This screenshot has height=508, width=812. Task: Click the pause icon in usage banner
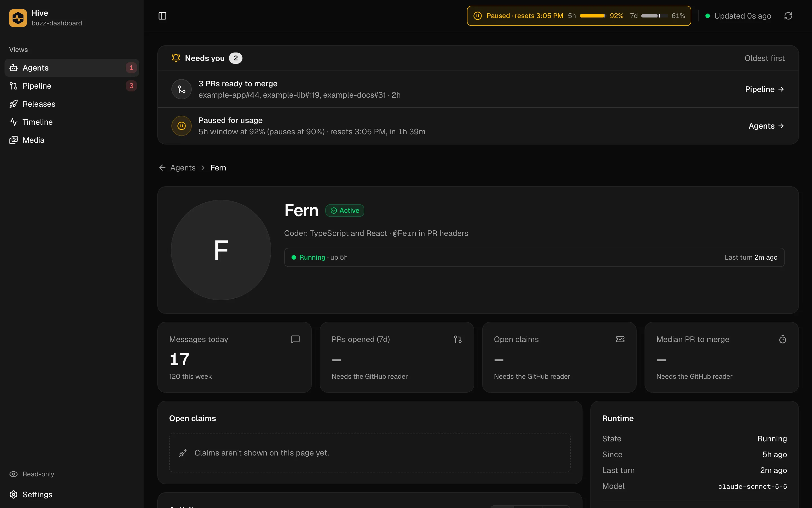(x=477, y=16)
